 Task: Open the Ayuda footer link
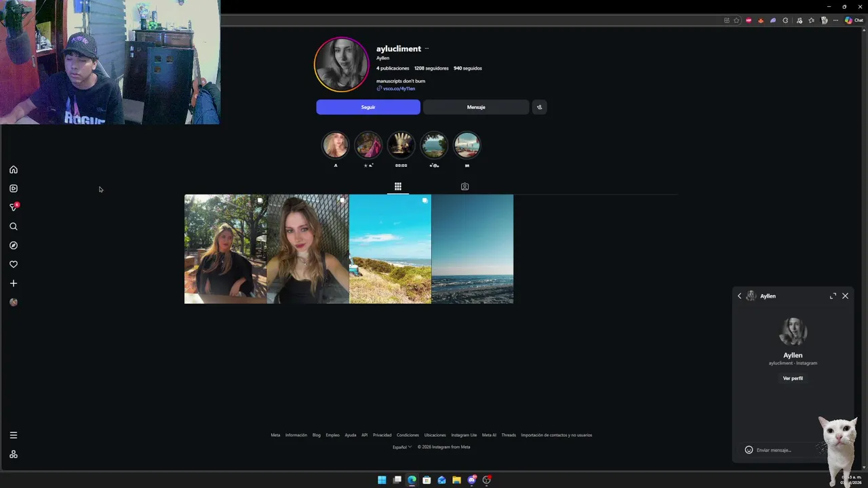tap(350, 435)
